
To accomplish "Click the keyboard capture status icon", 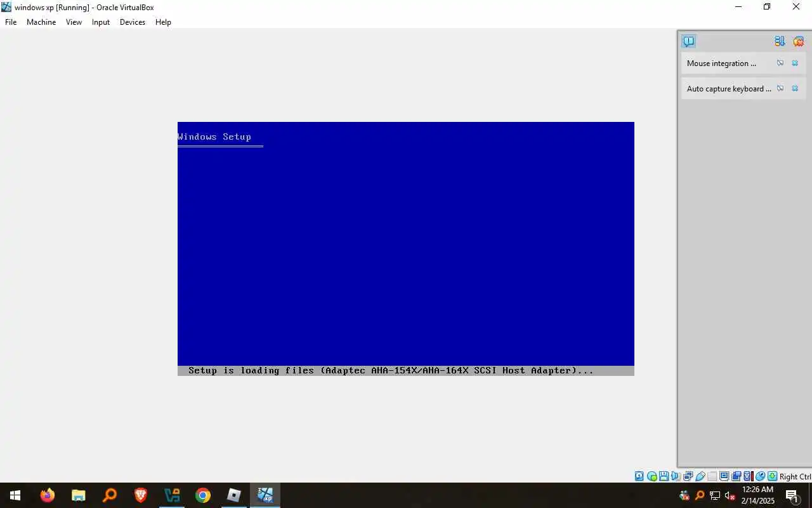I will (772, 476).
